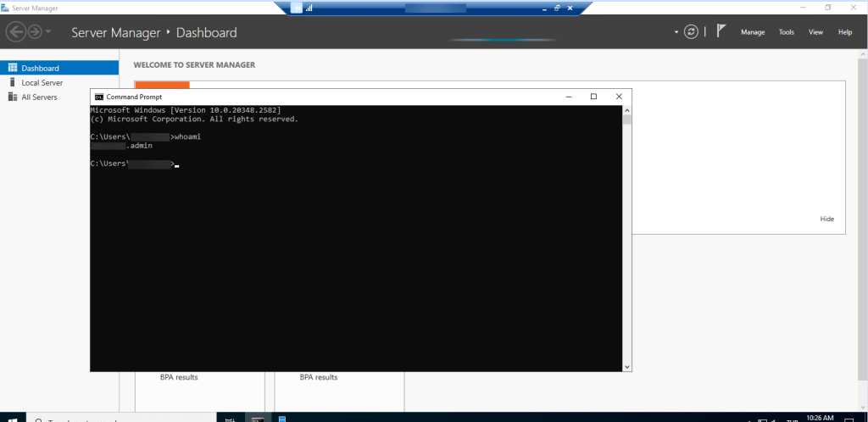
Task: Open the View menu
Action: (815, 32)
